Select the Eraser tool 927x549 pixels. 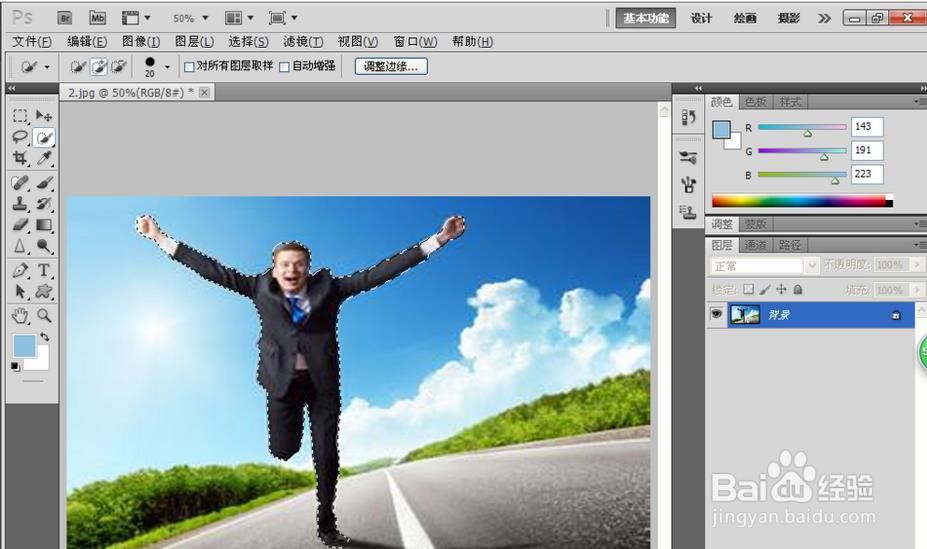(20, 225)
